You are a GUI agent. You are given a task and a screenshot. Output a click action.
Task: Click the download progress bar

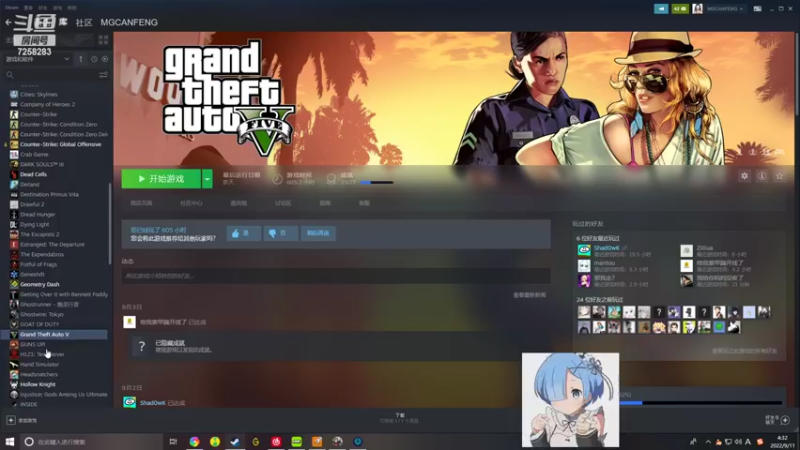(701, 403)
